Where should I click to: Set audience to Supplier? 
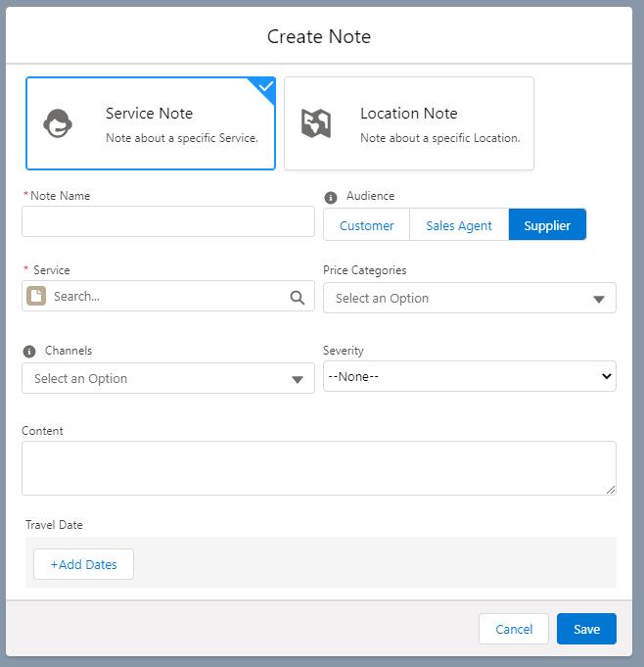point(547,225)
